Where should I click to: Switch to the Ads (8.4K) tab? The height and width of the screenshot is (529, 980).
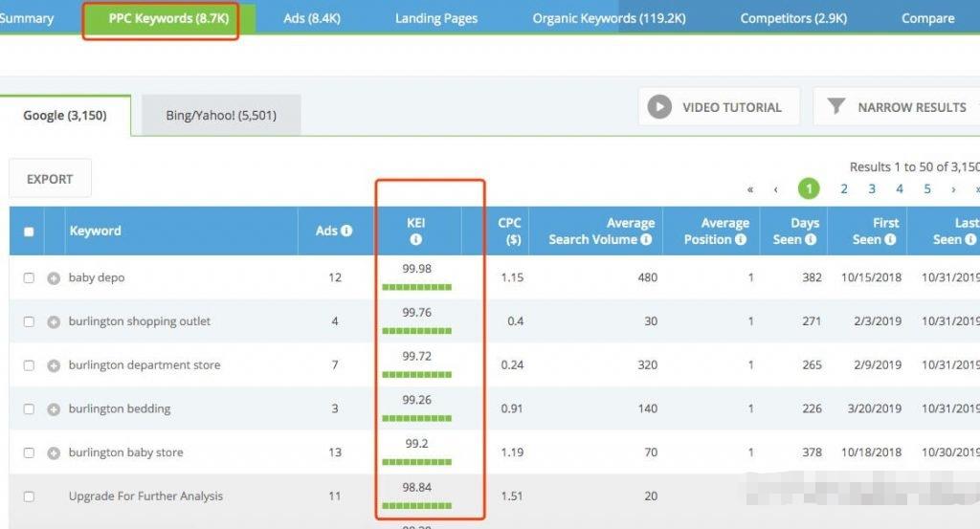[312, 19]
